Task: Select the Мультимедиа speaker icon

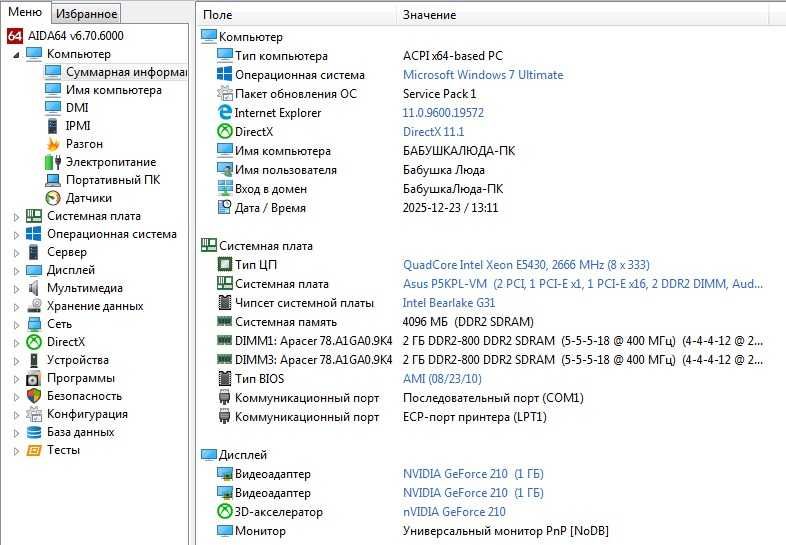Action: 34,288
